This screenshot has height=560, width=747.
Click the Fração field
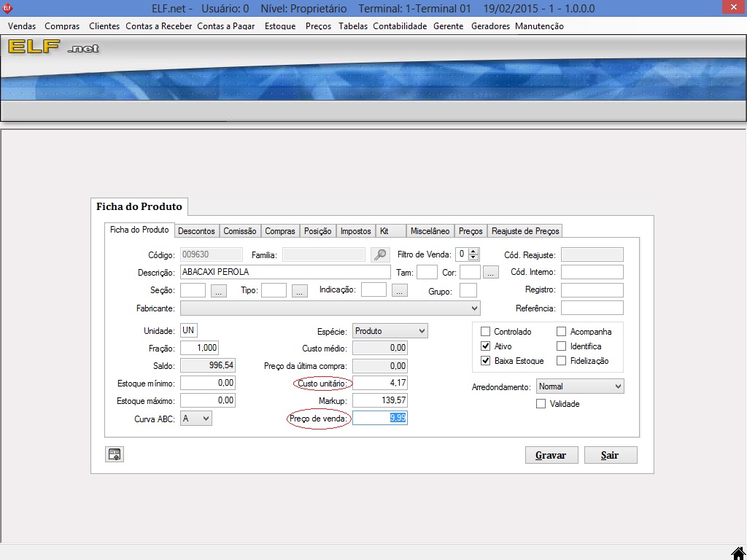pos(199,348)
